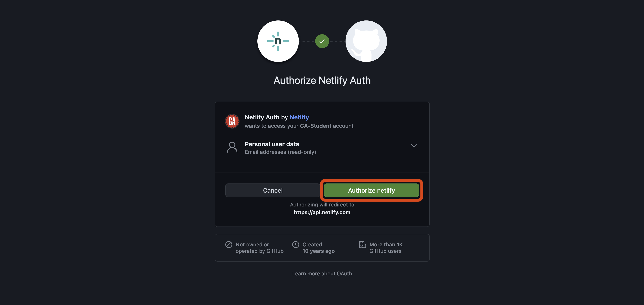Image resolution: width=644 pixels, height=305 pixels.
Task: Click the red GA avatar badge
Action: tap(232, 121)
